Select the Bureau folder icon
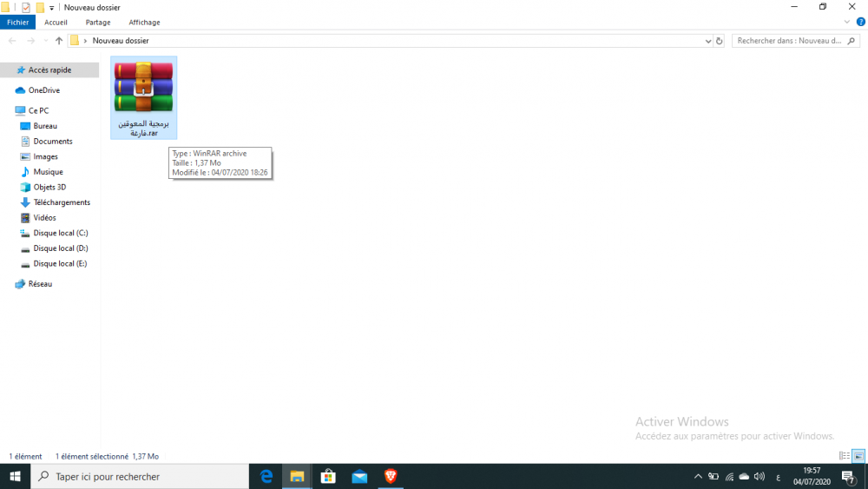The width and height of the screenshot is (868, 489). [x=25, y=126]
